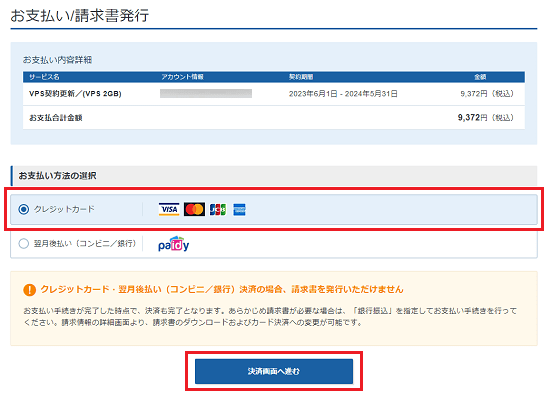Click the VPS契約更新/(VPS 2GB) service cell
The width and height of the screenshot is (550, 395).
point(75,94)
